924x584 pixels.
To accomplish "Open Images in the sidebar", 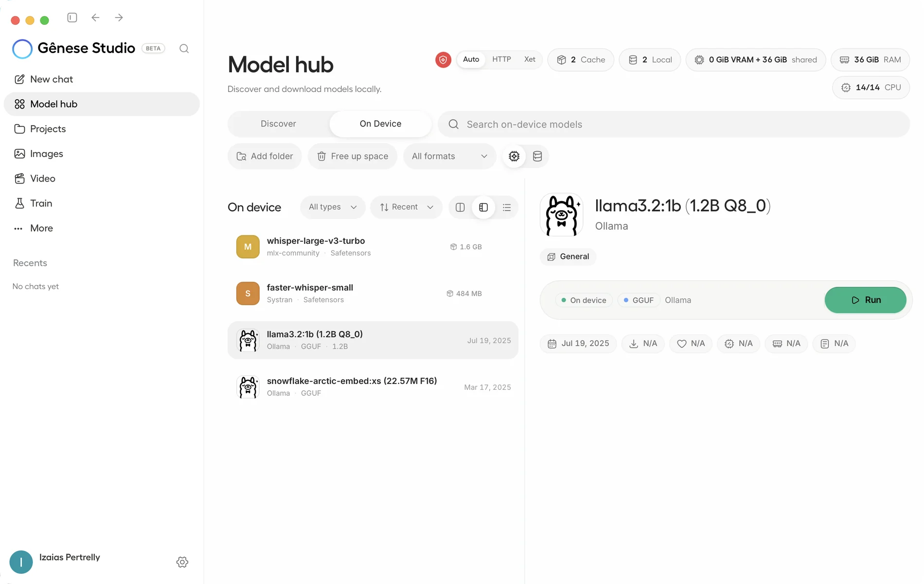I will pos(102,154).
